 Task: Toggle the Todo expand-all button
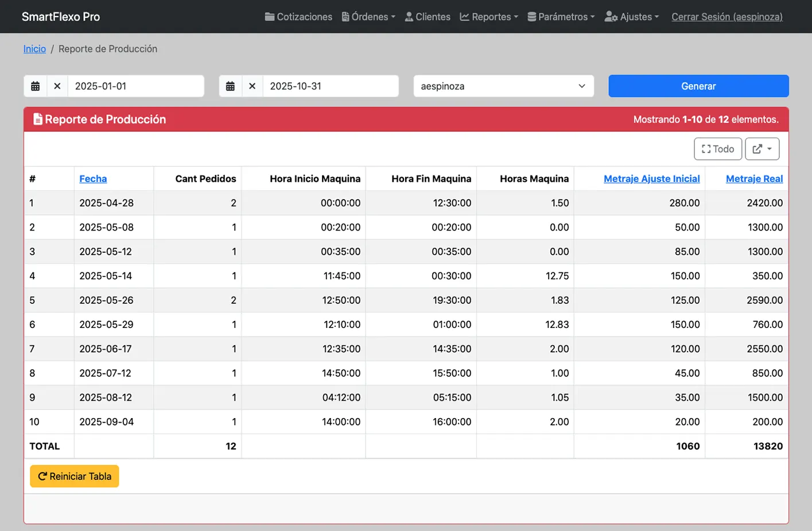tap(717, 149)
